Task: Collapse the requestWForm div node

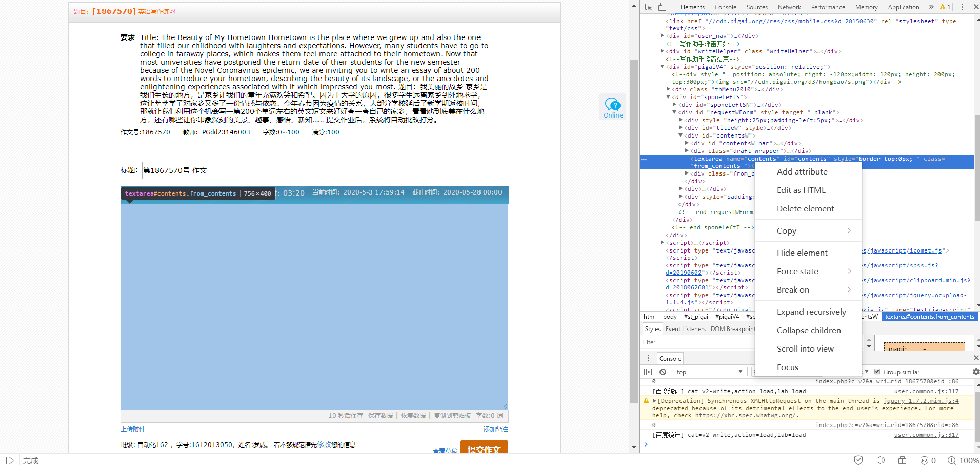Action: pyautogui.click(x=674, y=112)
